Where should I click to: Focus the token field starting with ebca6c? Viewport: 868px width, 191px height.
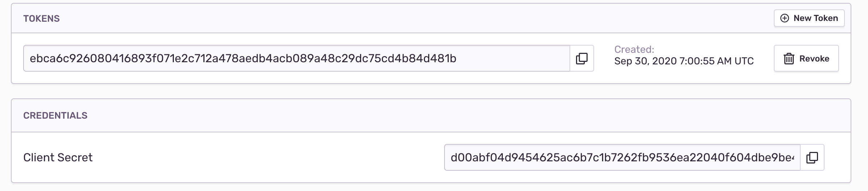[297, 58]
